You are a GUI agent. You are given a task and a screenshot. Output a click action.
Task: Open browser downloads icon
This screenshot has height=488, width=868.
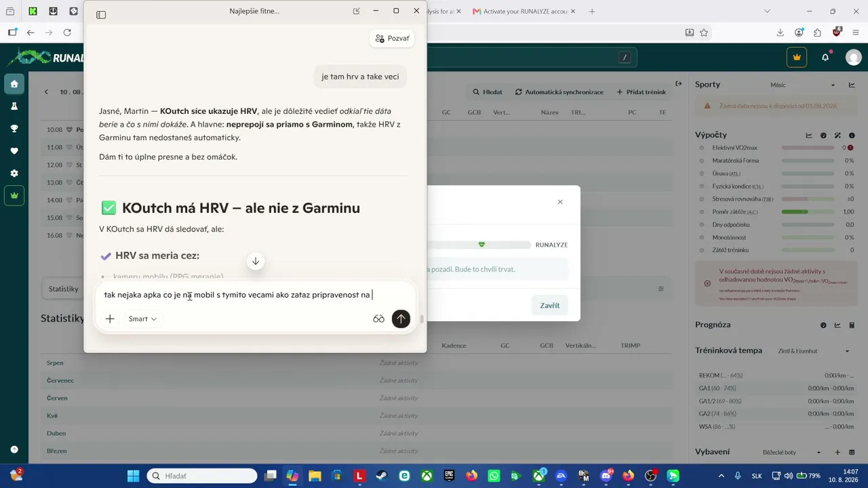tap(780, 33)
